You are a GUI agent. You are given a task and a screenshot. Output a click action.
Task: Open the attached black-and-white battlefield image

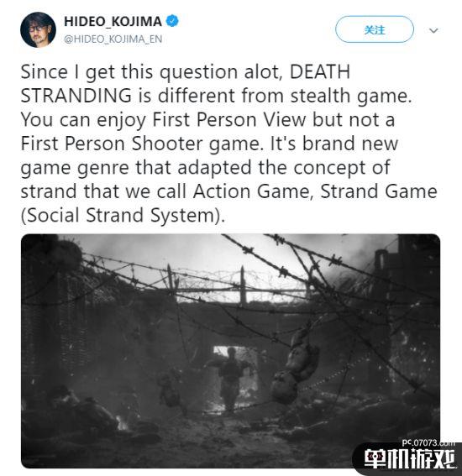(x=230, y=351)
